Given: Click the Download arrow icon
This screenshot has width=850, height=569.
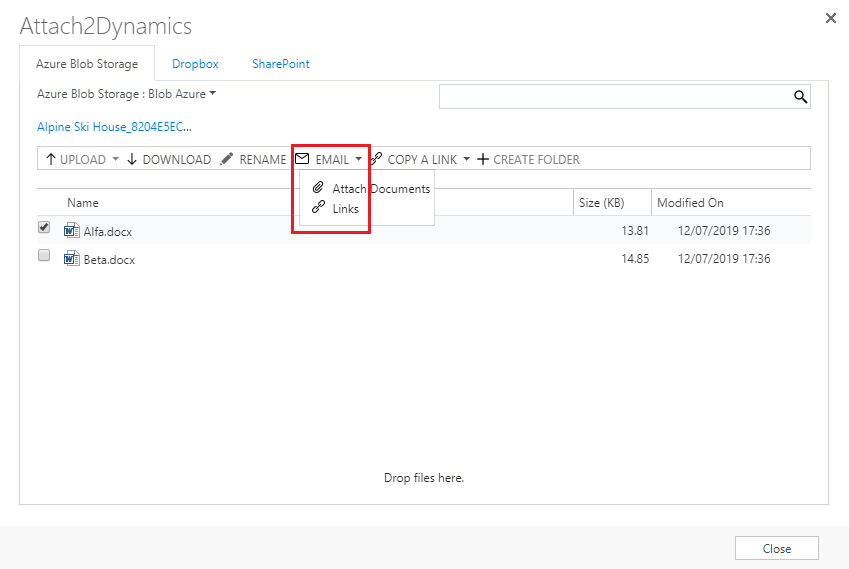Looking at the screenshot, I should 132,159.
